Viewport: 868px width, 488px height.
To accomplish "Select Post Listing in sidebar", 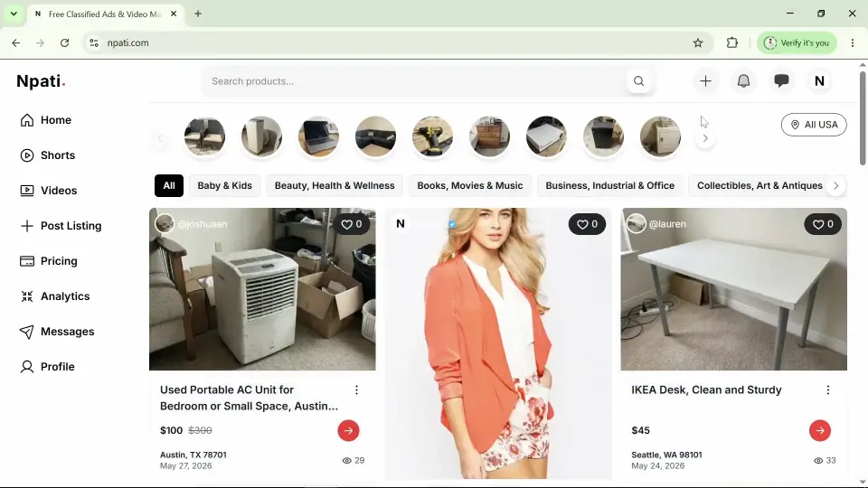I will coord(61,226).
